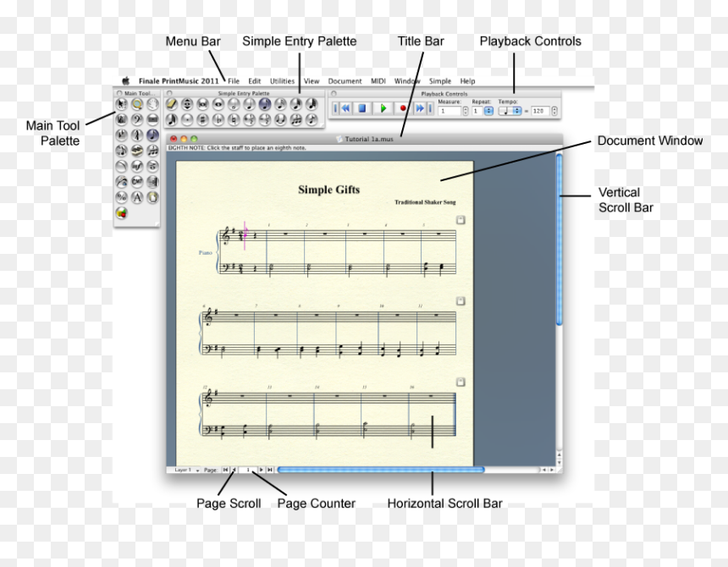Click the tempo value stepper beside 120

coord(554,111)
